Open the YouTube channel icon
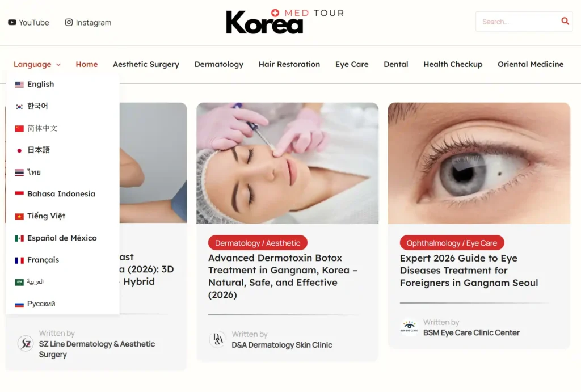The height and width of the screenshot is (392, 581). pos(11,22)
